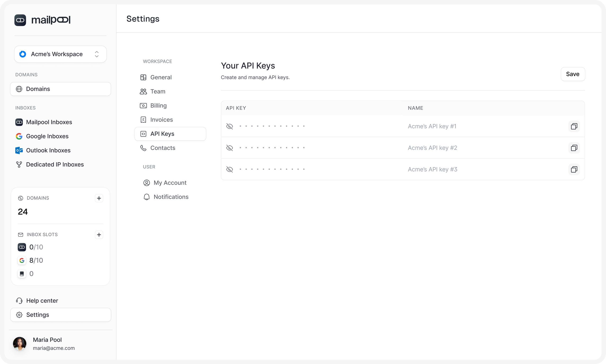Open Dedicated IP Inboxes
Screen dimensions: 606x364
55,164
